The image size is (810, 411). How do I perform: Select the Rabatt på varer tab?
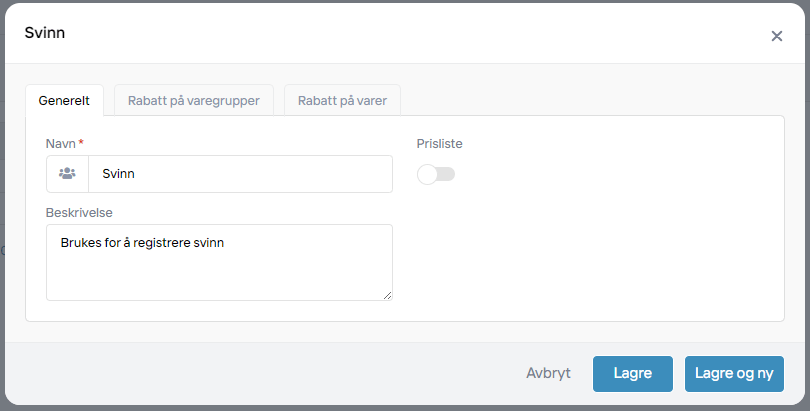(x=343, y=101)
